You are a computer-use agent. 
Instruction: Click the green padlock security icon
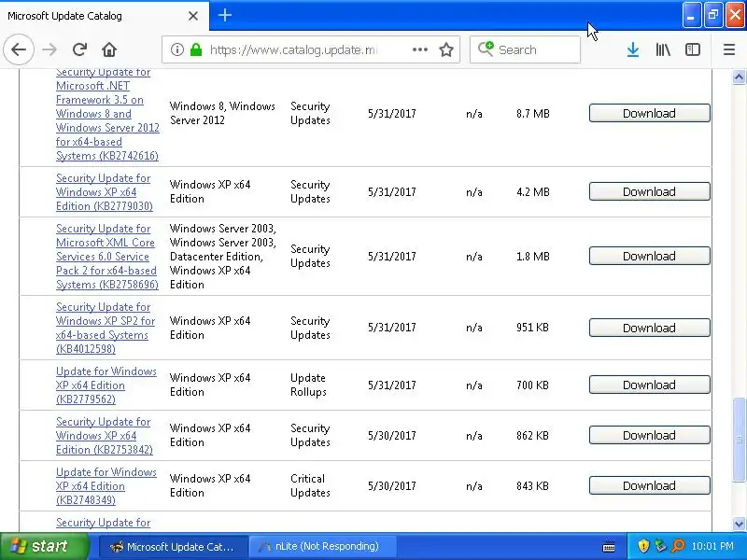(x=196, y=49)
